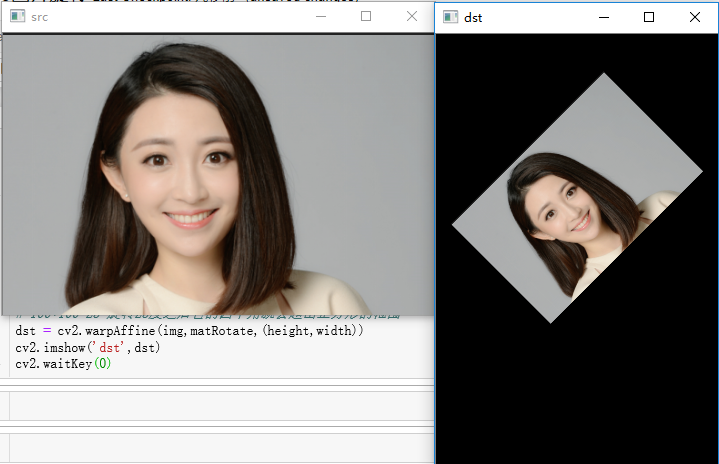Click the second empty notebook cell at bottom
Screen dimensions: 719x464
pyautogui.click(x=221, y=448)
